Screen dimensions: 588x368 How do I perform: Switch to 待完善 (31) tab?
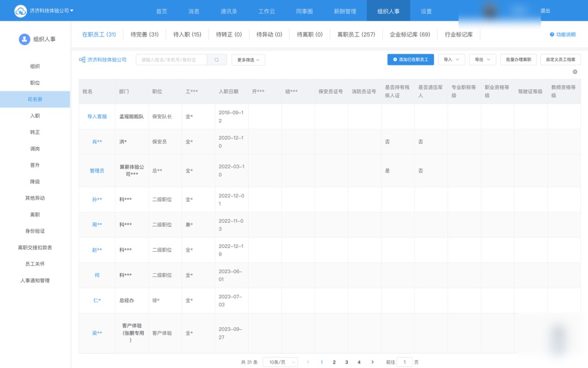[x=144, y=34]
